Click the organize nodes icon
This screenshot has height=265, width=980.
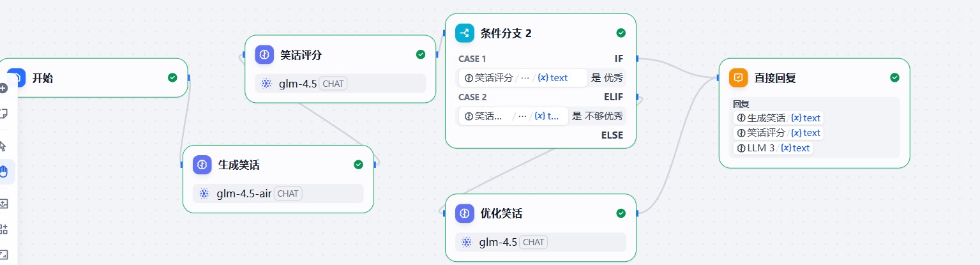coord(4,229)
